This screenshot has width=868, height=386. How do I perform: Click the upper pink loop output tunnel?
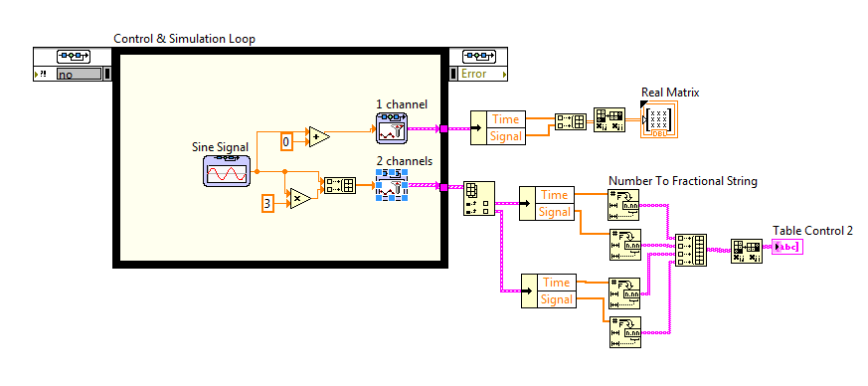point(443,128)
